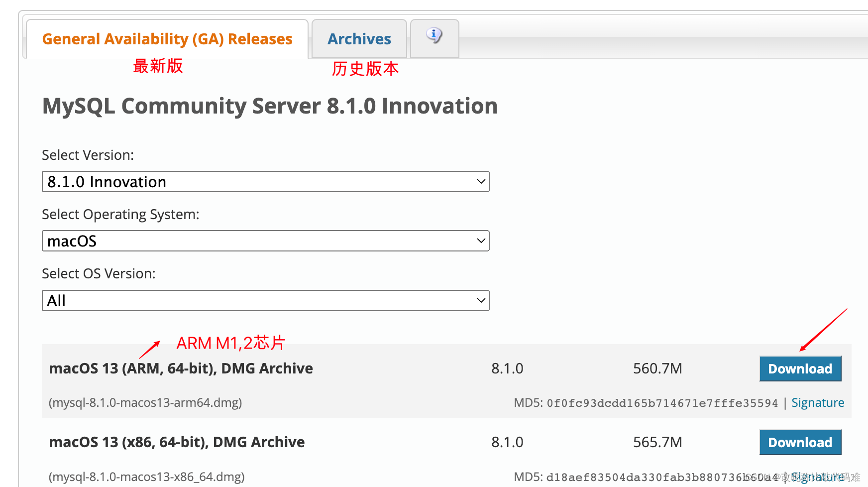Download the macOS 13 x86 DMG Archive

click(x=800, y=443)
